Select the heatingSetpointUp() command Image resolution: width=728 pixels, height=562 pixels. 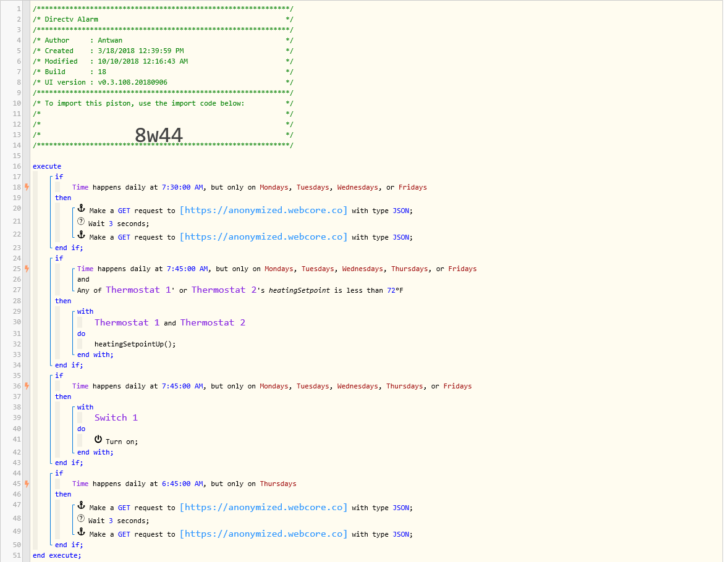(135, 345)
